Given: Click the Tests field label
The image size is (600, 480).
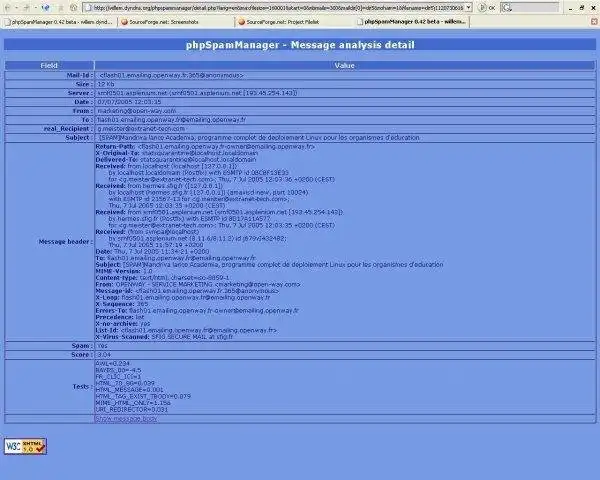Looking at the screenshot, I should [82, 387].
